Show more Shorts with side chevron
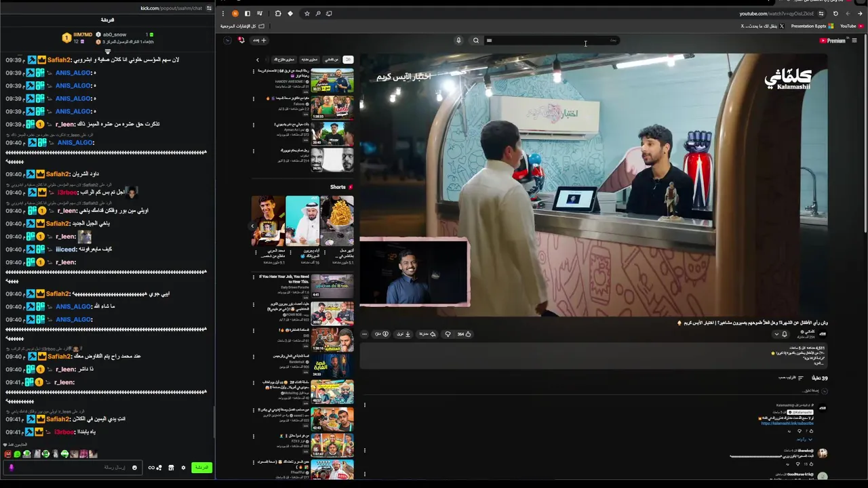Viewport: 868px width, 488px height. point(252,226)
